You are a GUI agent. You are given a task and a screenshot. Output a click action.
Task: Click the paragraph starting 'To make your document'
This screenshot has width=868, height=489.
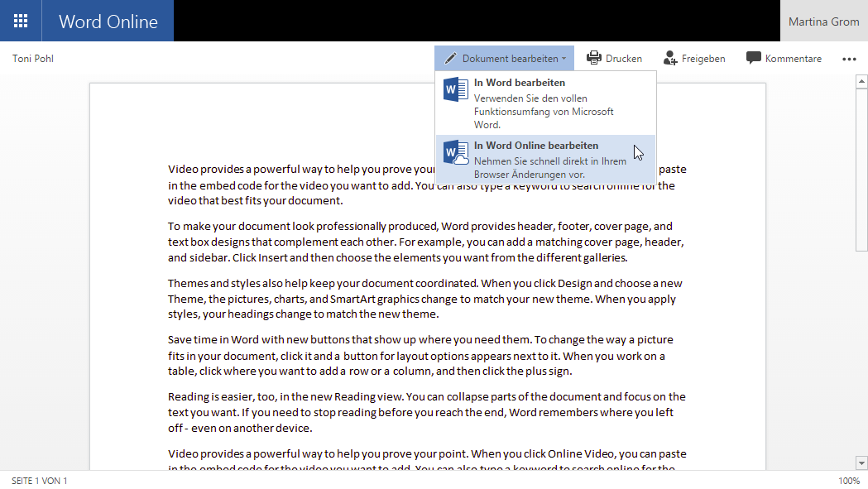pyautogui.click(x=426, y=242)
